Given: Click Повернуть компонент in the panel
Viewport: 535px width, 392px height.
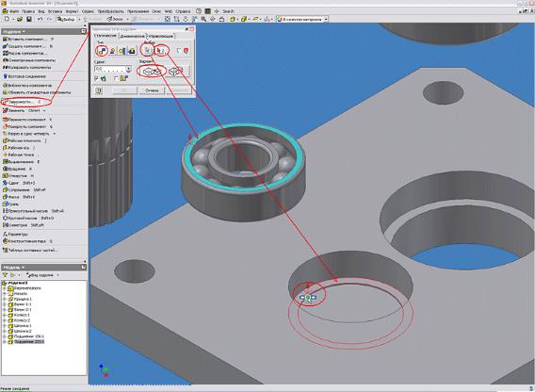Looking at the screenshot, I should 27,126.
